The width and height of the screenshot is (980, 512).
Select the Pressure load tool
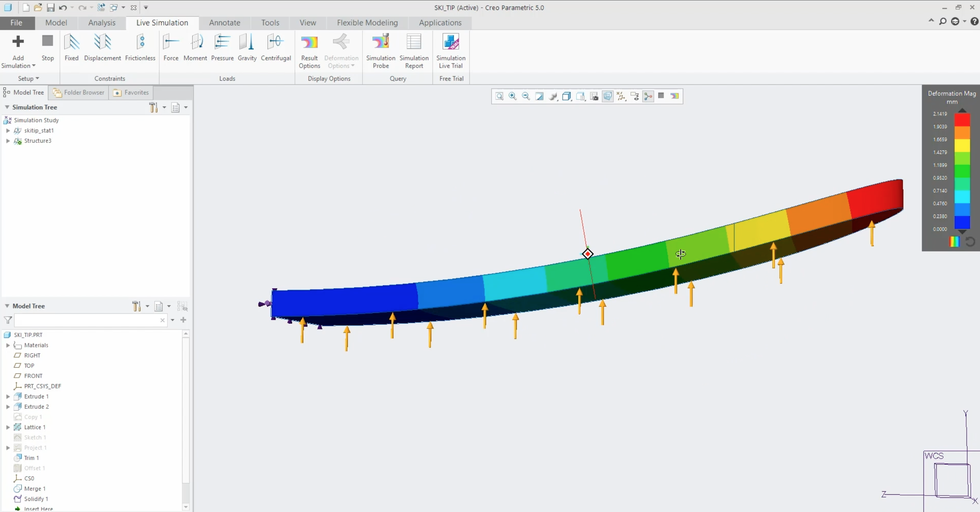222,48
